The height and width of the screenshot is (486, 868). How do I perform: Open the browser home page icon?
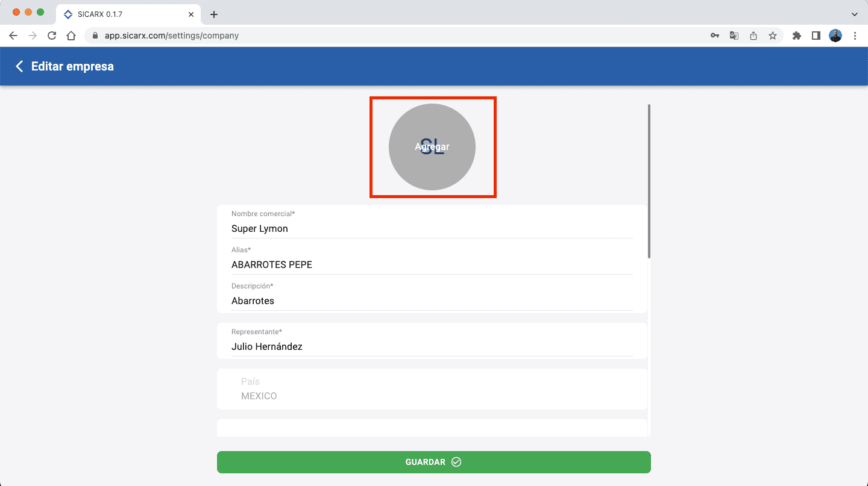click(71, 36)
